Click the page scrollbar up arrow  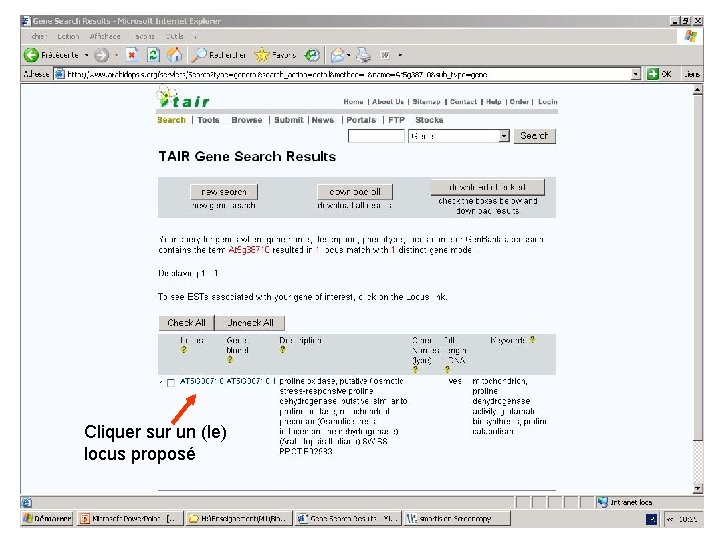tap(698, 90)
